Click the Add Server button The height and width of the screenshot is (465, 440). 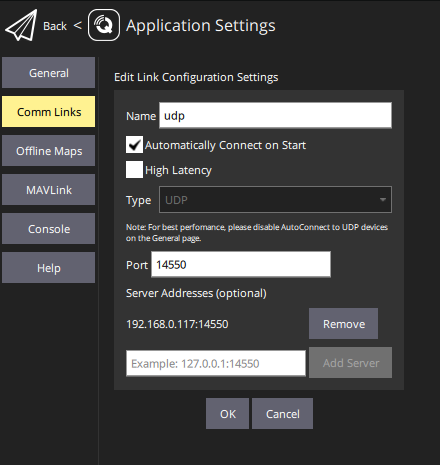coord(351,363)
